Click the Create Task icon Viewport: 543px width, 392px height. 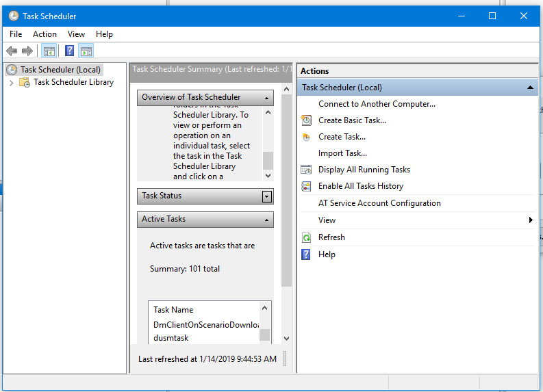click(x=306, y=137)
